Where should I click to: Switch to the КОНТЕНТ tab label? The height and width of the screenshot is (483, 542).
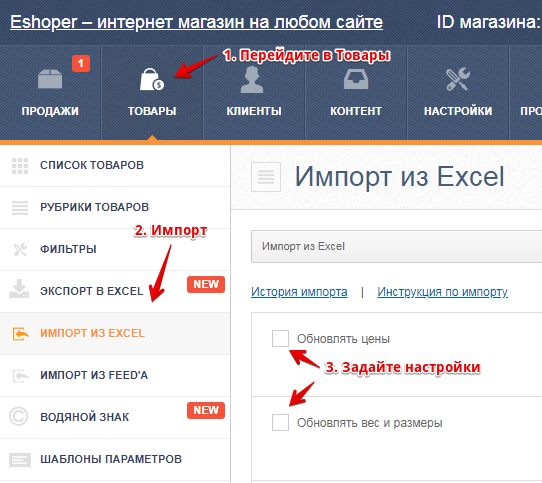tap(356, 111)
